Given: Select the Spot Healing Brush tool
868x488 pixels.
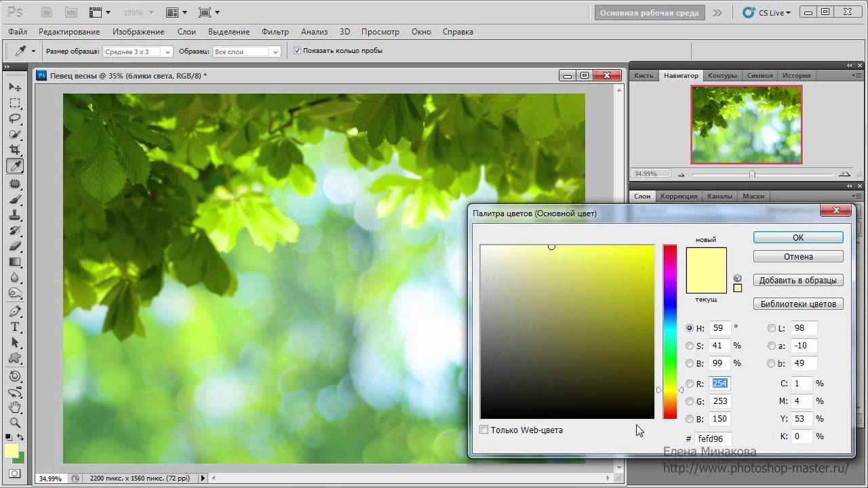Looking at the screenshot, I should click(15, 184).
